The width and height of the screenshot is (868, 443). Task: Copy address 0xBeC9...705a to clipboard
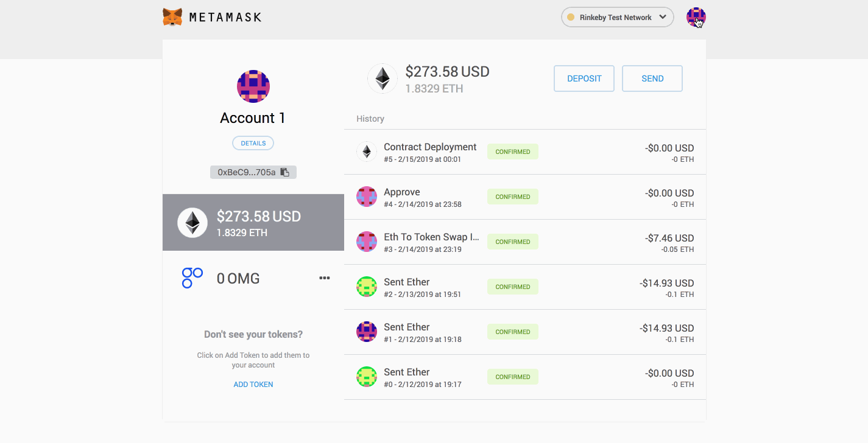(x=253, y=172)
